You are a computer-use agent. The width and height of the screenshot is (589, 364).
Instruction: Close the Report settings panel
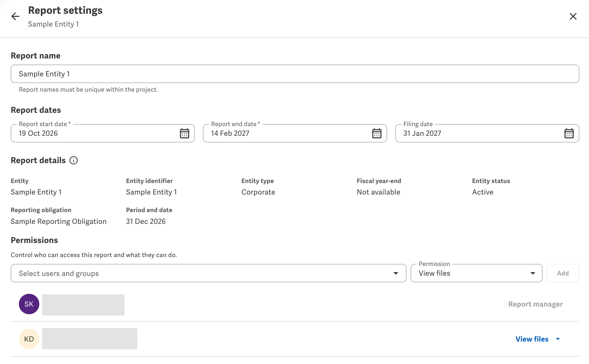click(x=573, y=16)
